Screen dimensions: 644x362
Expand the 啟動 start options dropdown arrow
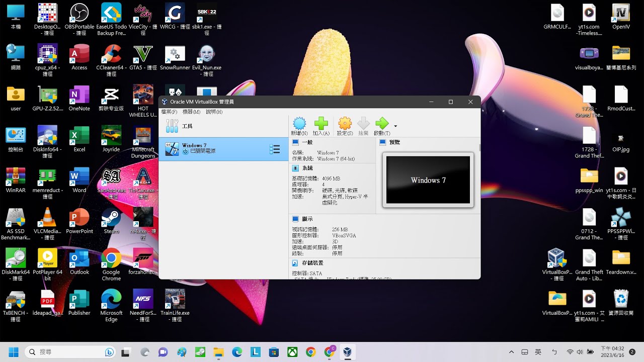point(395,126)
